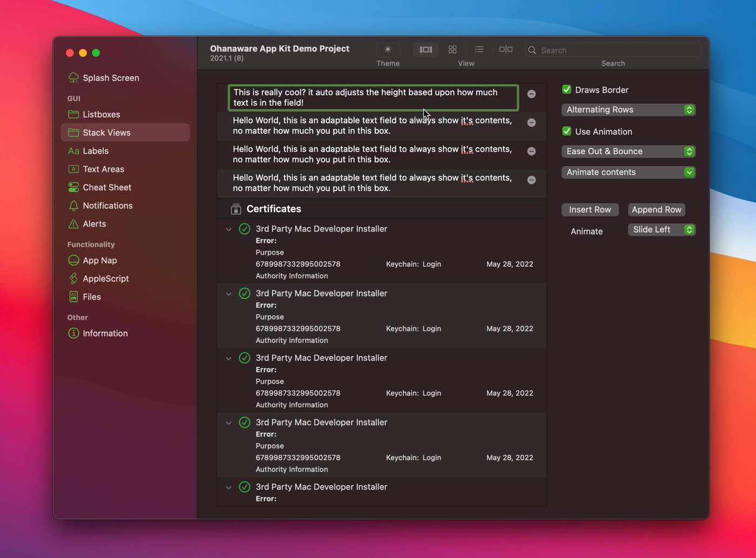Open the Alternating Rows dropdown
The width and height of the screenshot is (756, 558).
[628, 110]
